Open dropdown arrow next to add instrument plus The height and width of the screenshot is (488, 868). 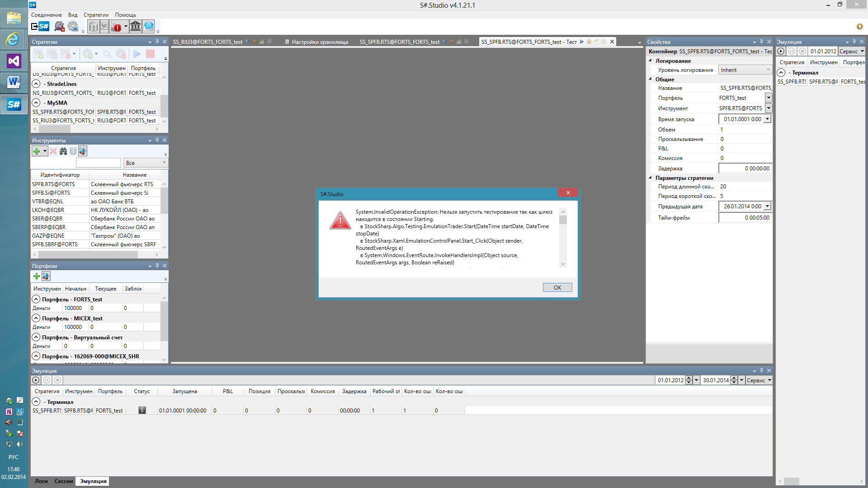[x=45, y=151]
